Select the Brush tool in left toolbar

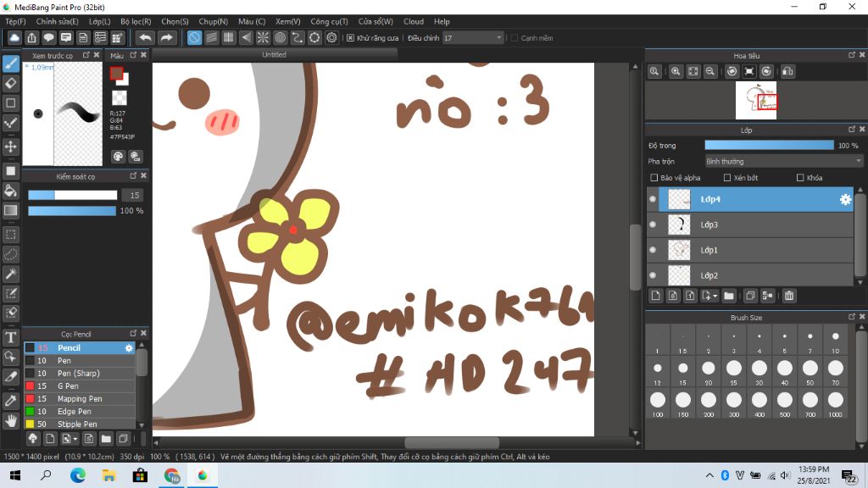tap(10, 64)
